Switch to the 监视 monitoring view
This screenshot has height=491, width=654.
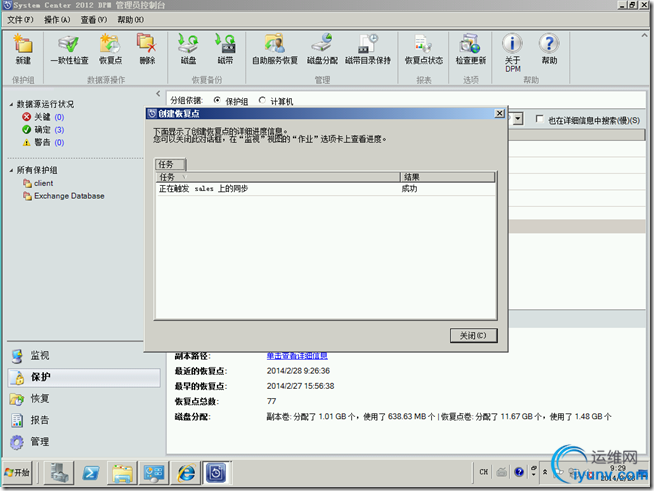tap(83, 355)
